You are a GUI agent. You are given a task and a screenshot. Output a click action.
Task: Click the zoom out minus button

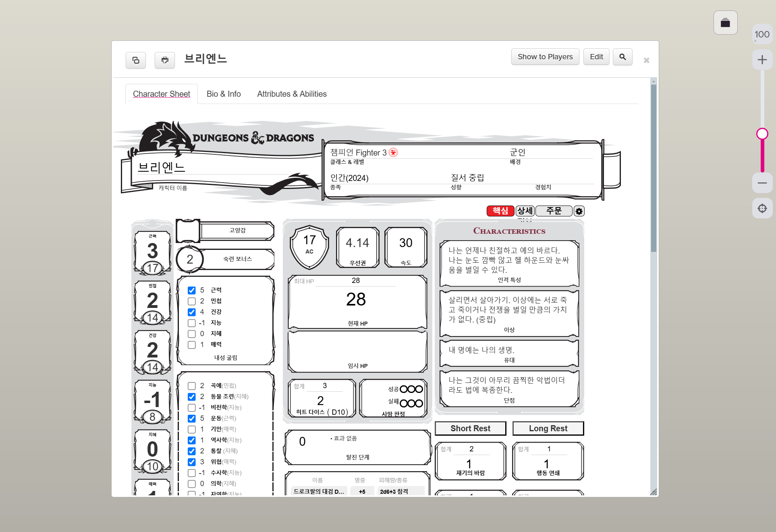pos(762,183)
